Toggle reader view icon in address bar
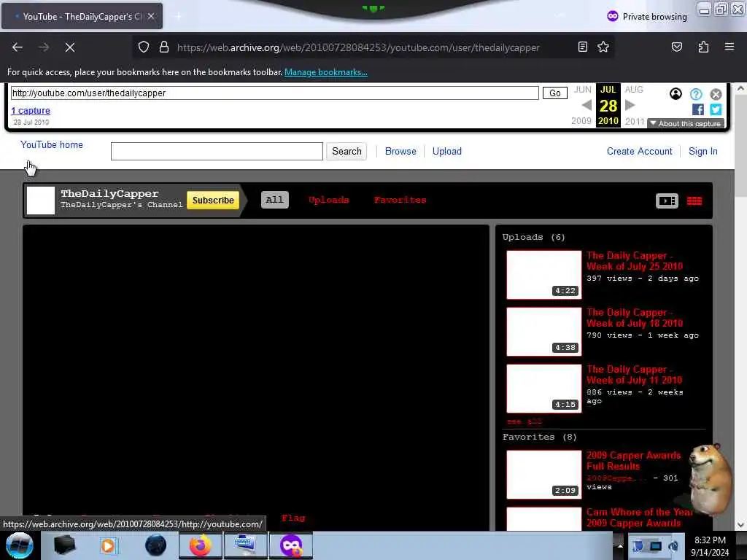747x560 pixels. (x=582, y=47)
